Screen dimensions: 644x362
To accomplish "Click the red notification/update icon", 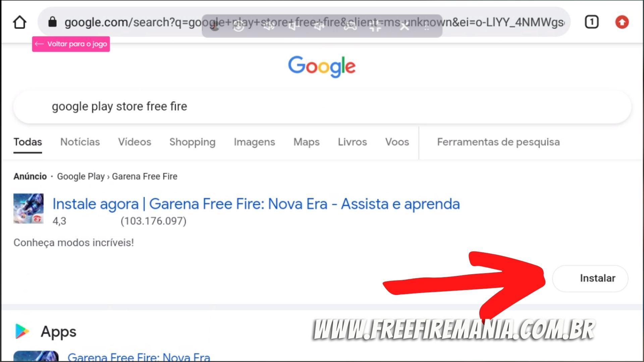I will [x=622, y=22].
